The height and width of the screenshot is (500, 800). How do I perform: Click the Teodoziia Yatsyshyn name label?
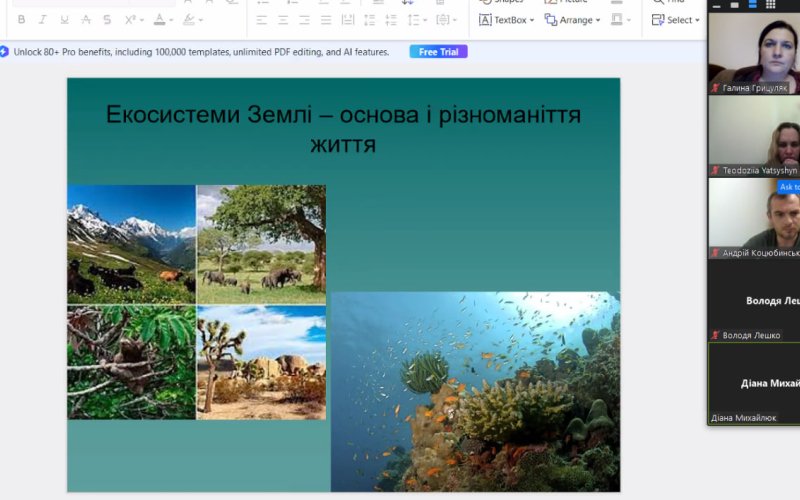pos(760,170)
